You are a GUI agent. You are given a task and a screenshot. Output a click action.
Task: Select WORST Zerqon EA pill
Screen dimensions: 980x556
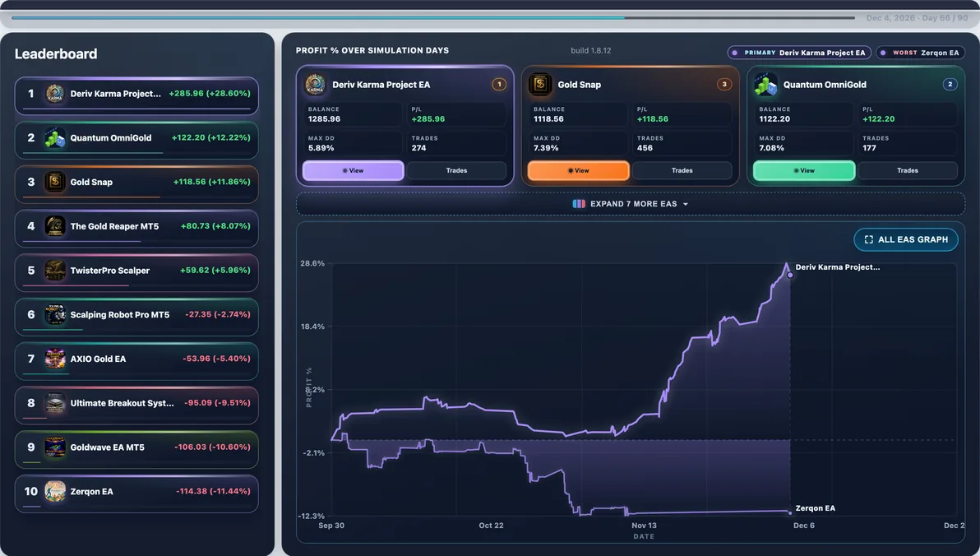tap(920, 53)
